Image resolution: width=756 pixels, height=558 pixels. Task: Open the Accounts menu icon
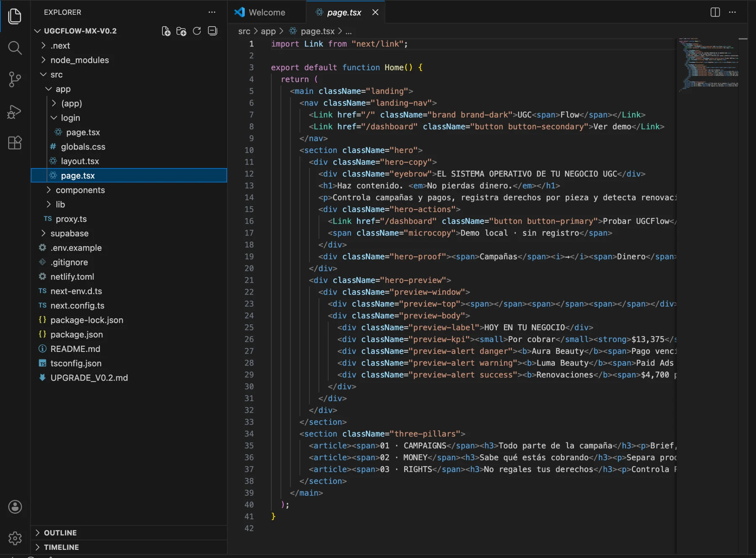(15, 507)
